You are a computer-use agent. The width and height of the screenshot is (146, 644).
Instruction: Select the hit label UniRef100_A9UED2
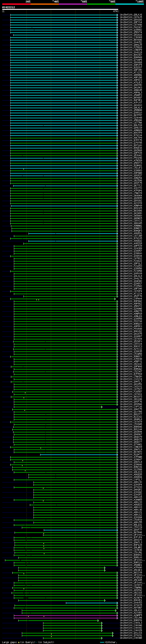(x=131, y=241)
